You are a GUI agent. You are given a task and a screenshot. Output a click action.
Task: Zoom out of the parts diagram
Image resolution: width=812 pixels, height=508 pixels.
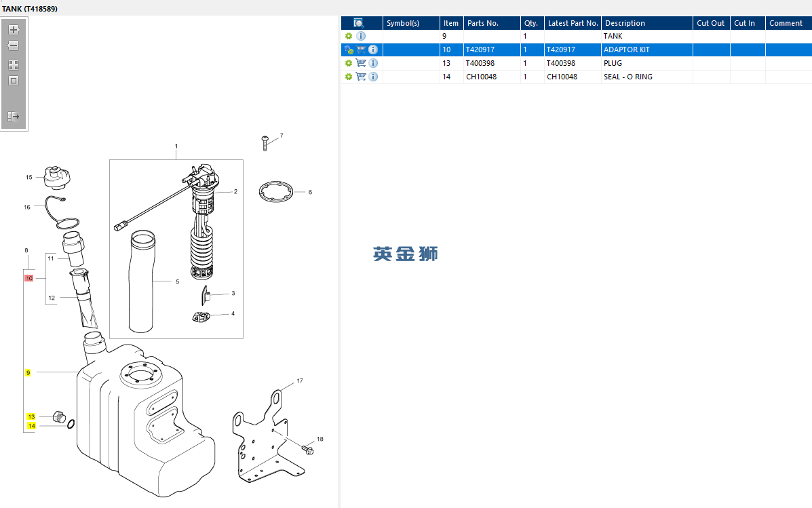14,45
